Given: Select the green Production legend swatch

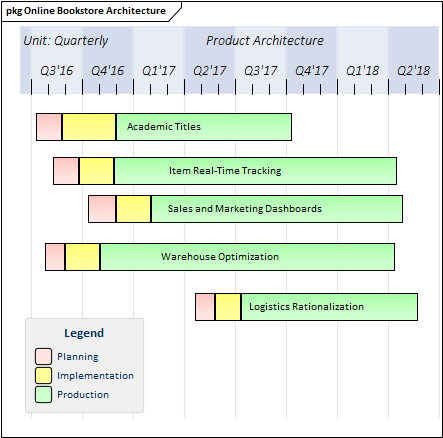Looking at the screenshot, I should pos(43,394).
